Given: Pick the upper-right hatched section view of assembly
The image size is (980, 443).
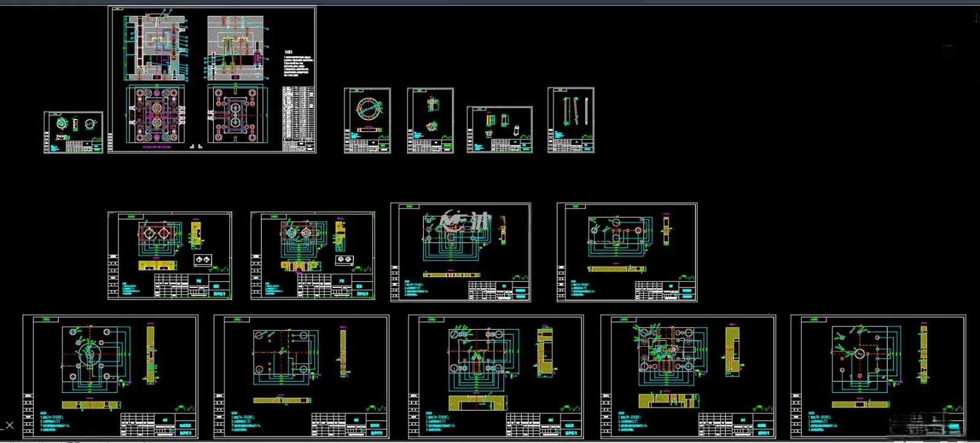Looking at the screenshot, I should pyautogui.click(x=236, y=48).
